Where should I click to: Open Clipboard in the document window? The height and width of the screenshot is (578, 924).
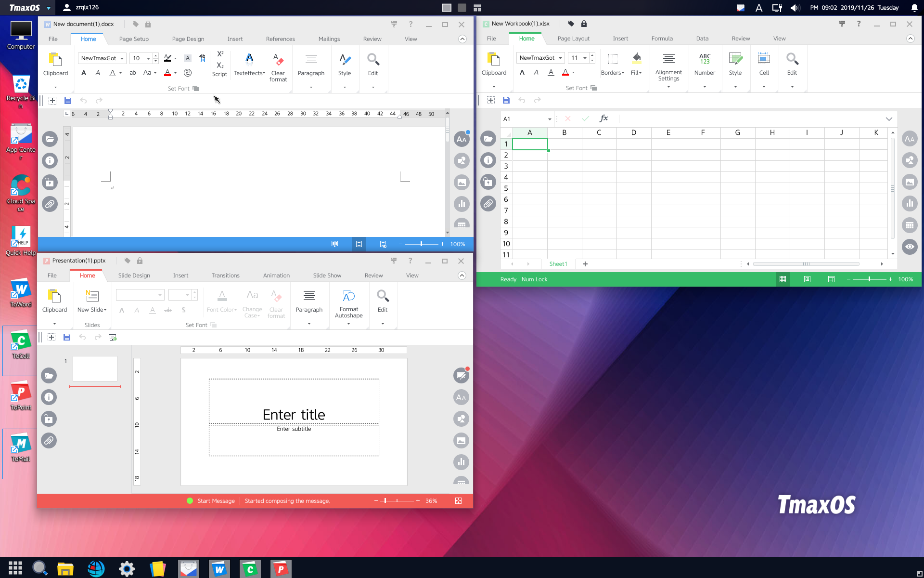click(x=55, y=65)
